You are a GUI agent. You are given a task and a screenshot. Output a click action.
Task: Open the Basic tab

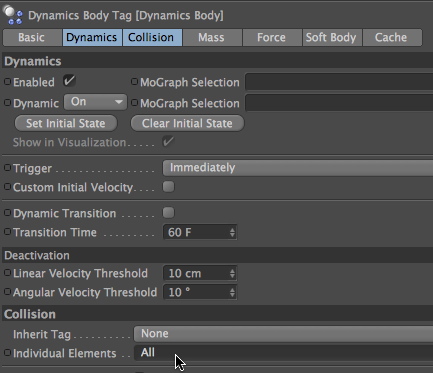click(32, 37)
